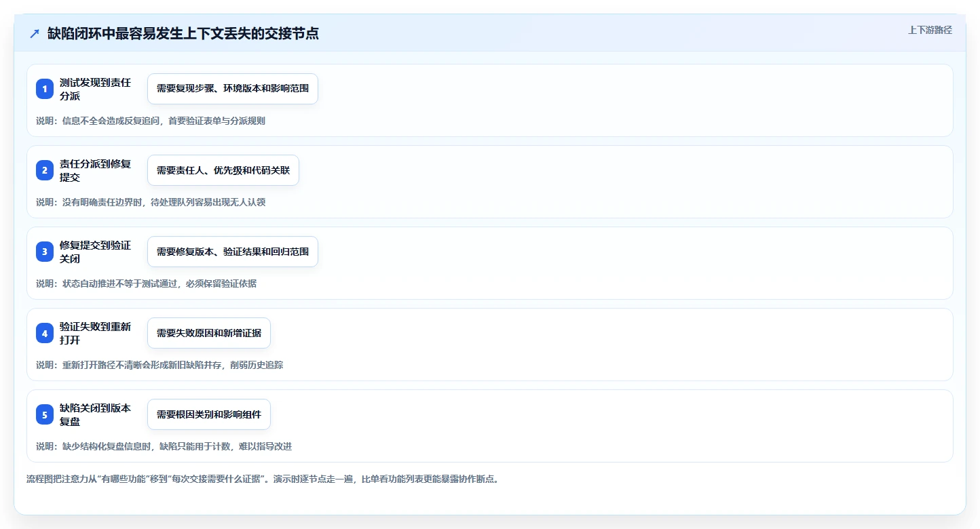Click the arrow icon beside the title
Image resolution: width=980 pixels, height=529 pixels.
pos(35,34)
